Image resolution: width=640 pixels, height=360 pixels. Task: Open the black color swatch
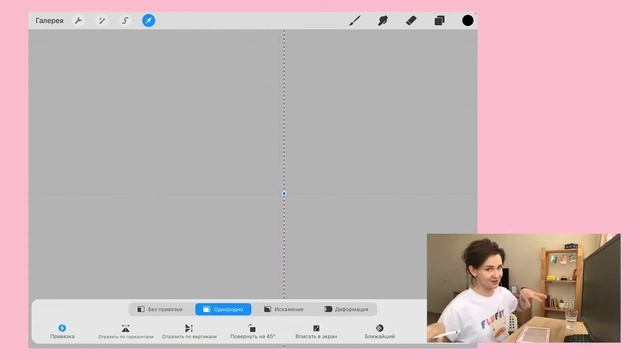pyautogui.click(x=468, y=20)
